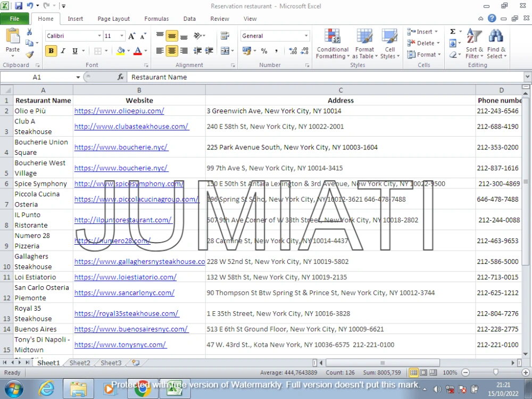Switch to the Insert ribbon tab
Screen dimensions: 532x399
point(76,19)
